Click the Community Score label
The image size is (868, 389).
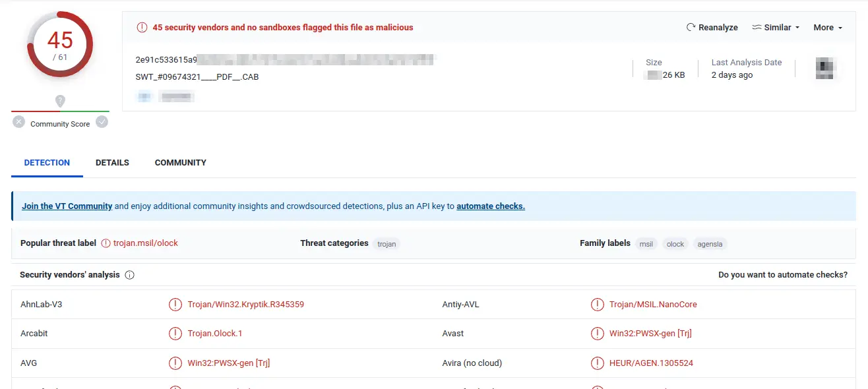(60, 124)
